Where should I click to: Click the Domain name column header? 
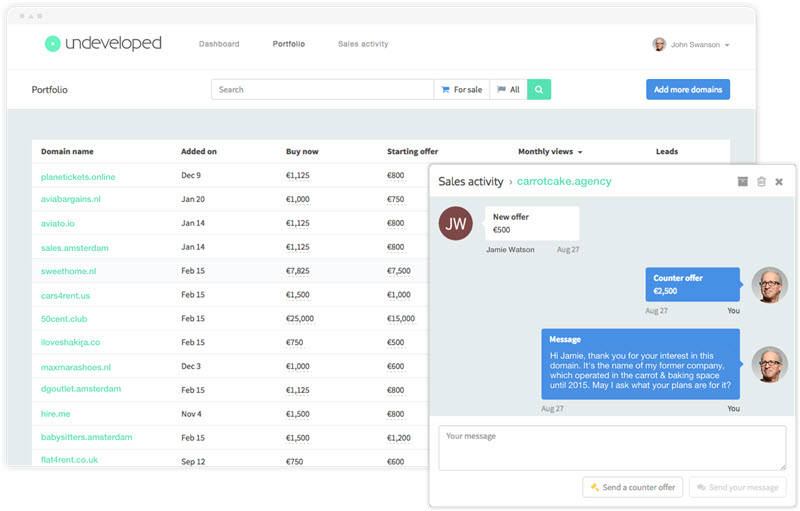pos(67,151)
